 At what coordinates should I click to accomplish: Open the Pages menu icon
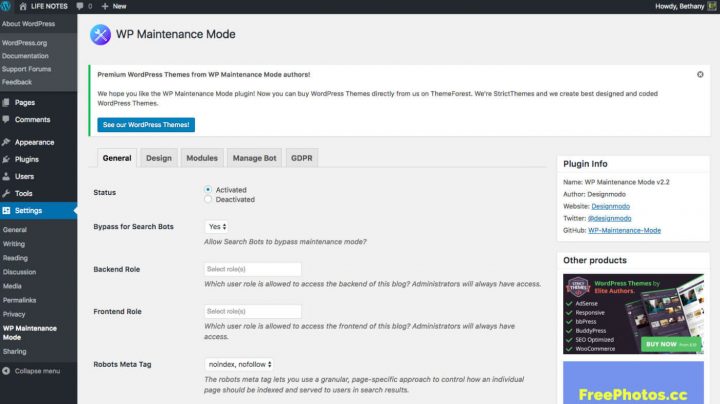[x=6, y=102]
